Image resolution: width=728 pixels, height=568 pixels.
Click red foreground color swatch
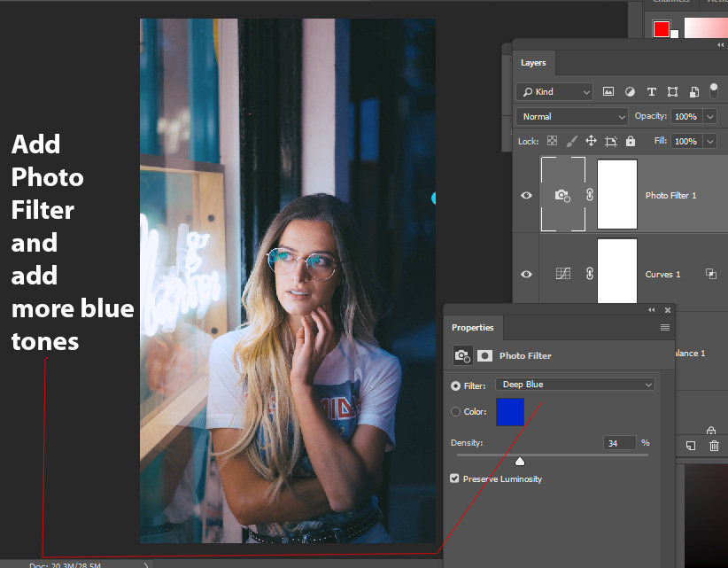662,28
